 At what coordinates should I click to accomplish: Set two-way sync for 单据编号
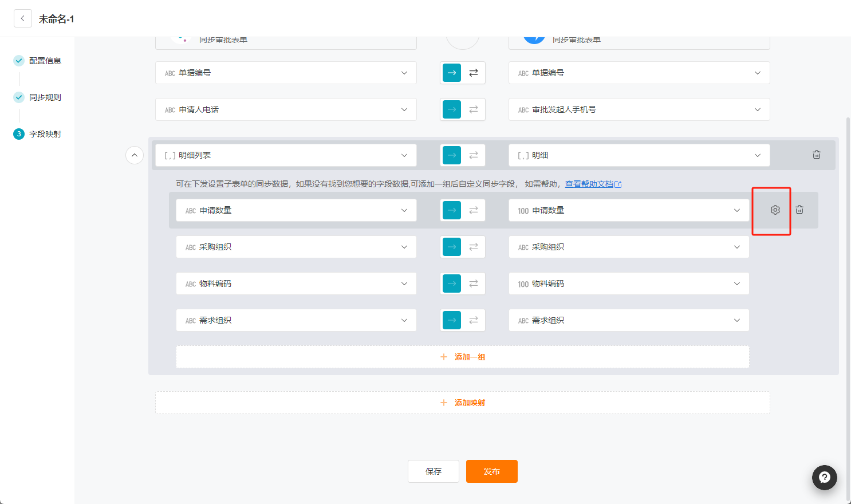[474, 73]
